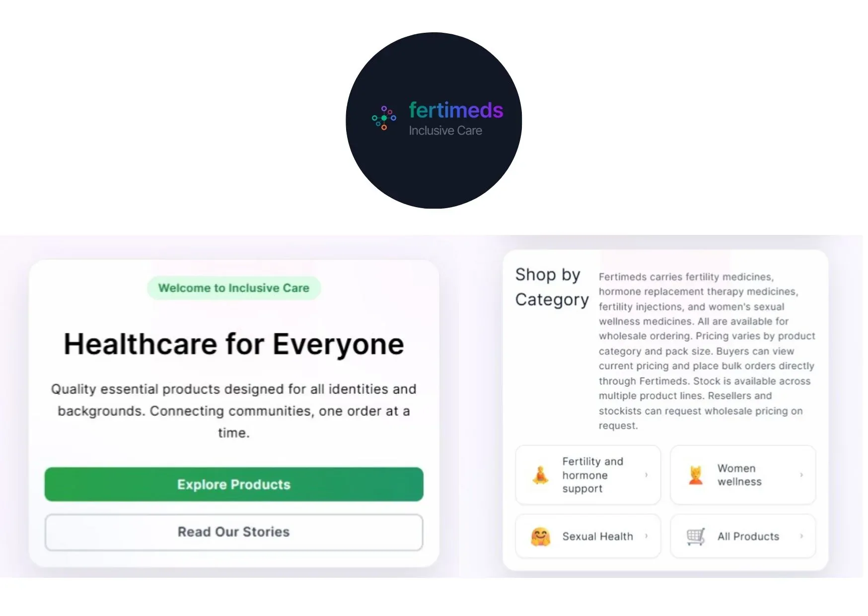Click the Healthcare for Everyone heading
The width and height of the screenshot is (868, 616).
coord(234,344)
